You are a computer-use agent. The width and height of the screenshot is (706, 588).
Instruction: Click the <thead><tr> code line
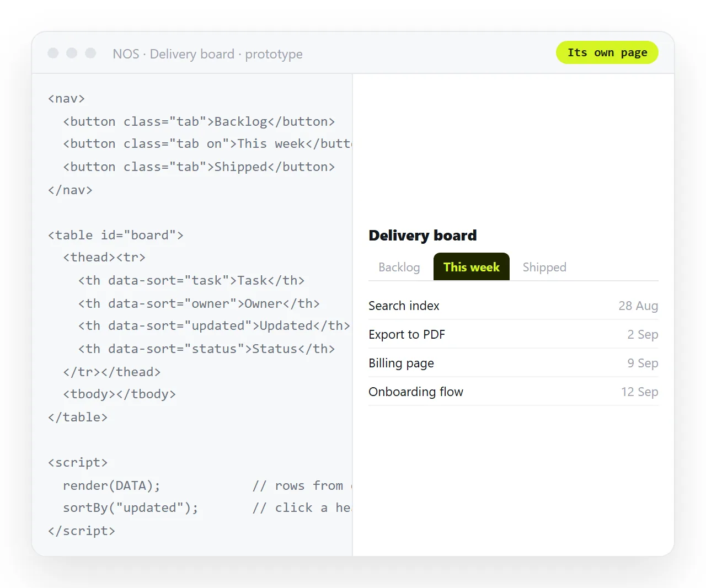[104, 258]
